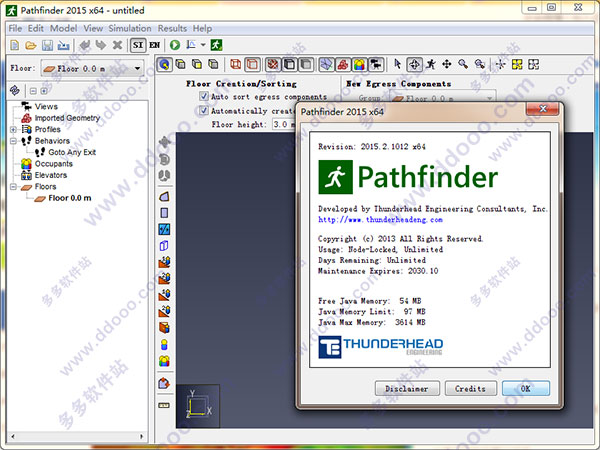Viewport: 600px width, 450px height.
Task: Click the XYZ axis gizmo in 3D view
Action: click(198, 406)
